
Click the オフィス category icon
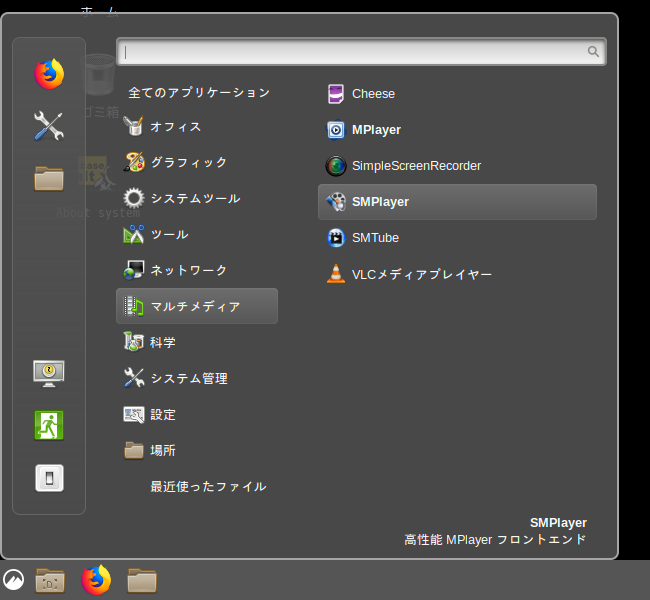pos(133,126)
